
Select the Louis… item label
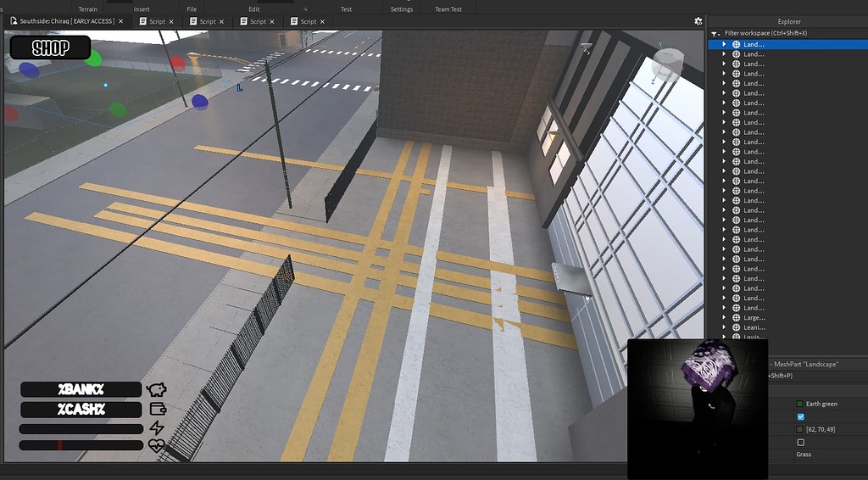pyautogui.click(x=754, y=337)
